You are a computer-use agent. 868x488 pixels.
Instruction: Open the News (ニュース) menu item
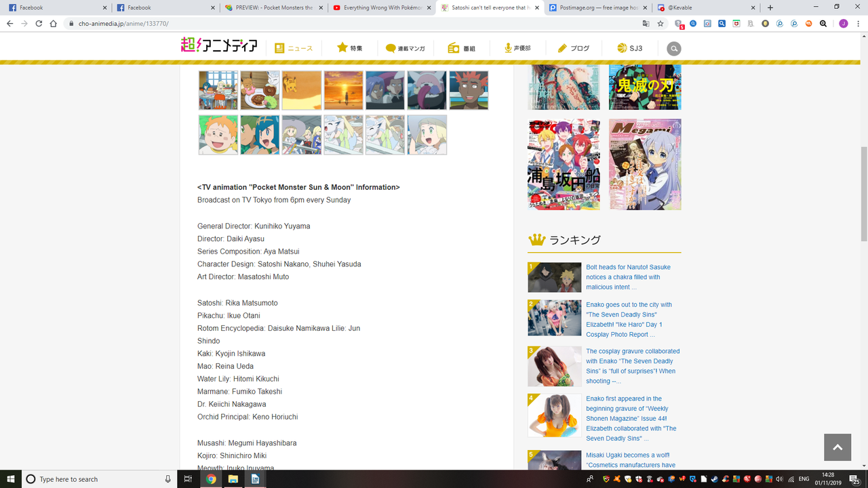294,48
